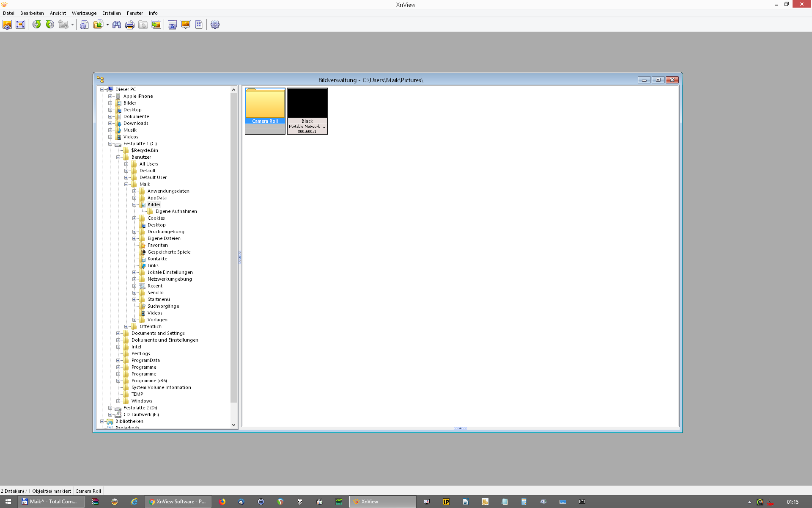812x508 pixels.
Task: Open the binoculars search icon
Action: coord(117,25)
